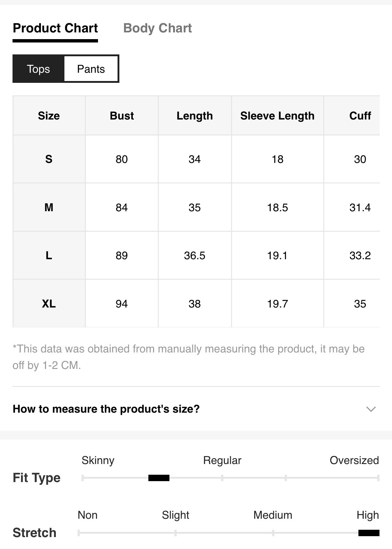Click the Cuff column header
This screenshot has height=549, width=392.
(x=360, y=116)
